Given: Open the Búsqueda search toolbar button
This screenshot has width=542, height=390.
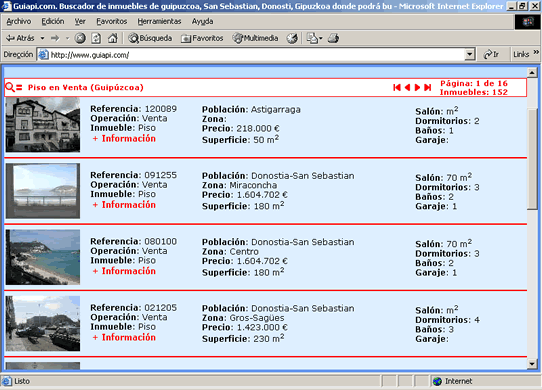Looking at the screenshot, I should pos(150,38).
